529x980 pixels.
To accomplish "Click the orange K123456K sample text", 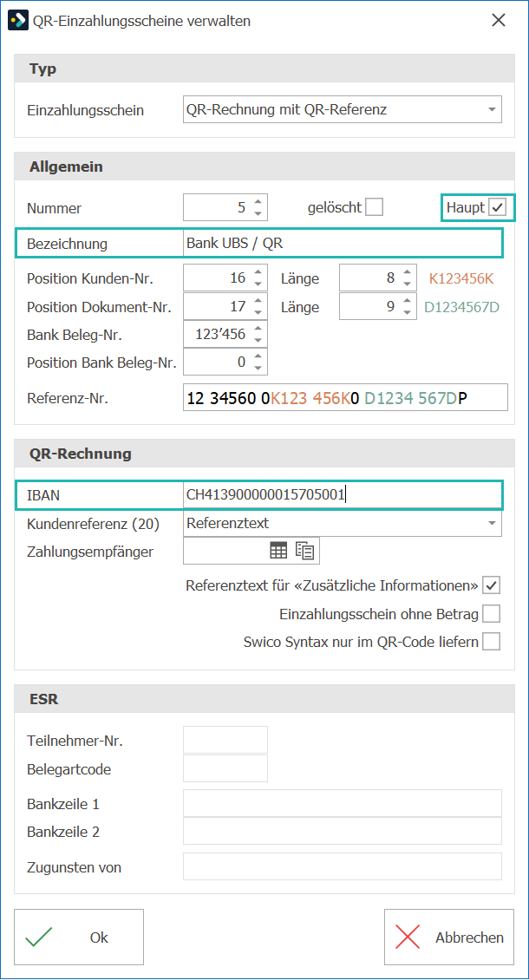I will (461, 278).
